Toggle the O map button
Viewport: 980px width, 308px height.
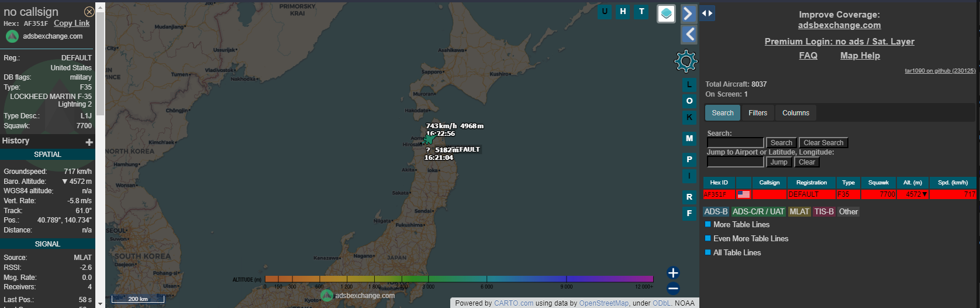pyautogui.click(x=689, y=101)
